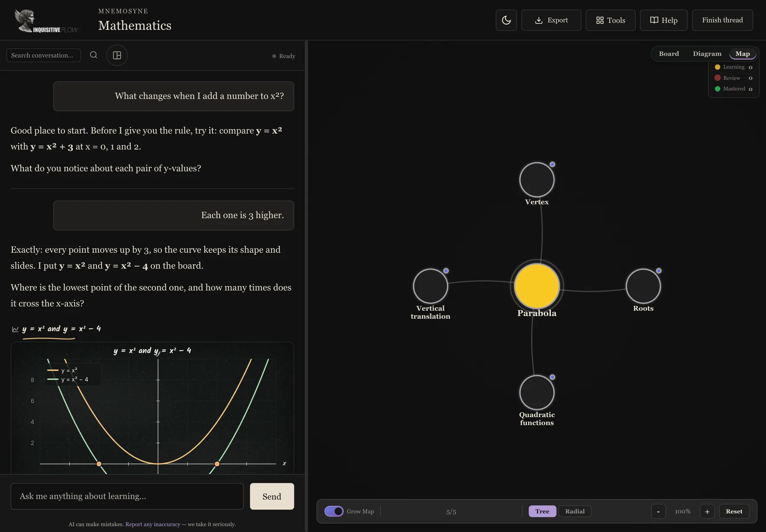The image size is (766, 532).
Task: Switch to the Diagram tab
Action: 707,54
